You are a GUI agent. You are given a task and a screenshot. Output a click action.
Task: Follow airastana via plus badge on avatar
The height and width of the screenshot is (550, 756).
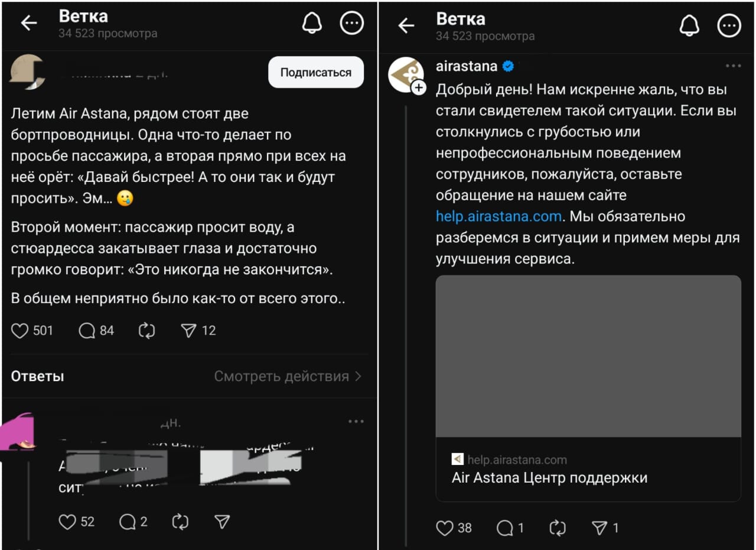click(x=419, y=87)
